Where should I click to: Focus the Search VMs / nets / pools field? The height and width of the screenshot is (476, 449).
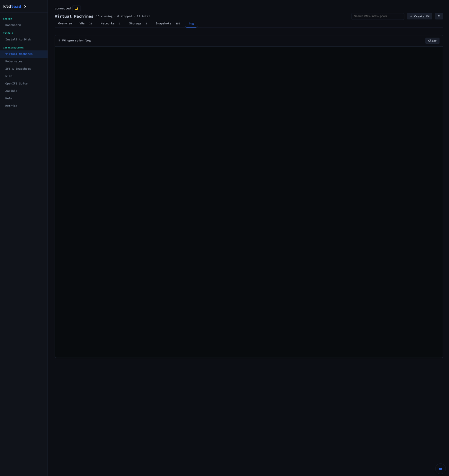point(378,16)
